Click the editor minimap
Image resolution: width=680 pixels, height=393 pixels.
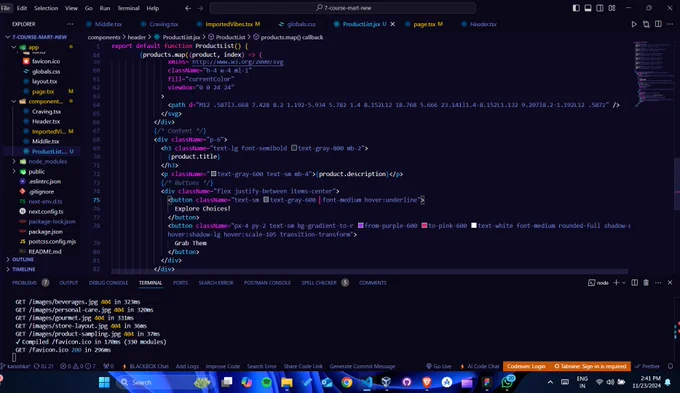click(x=653, y=74)
